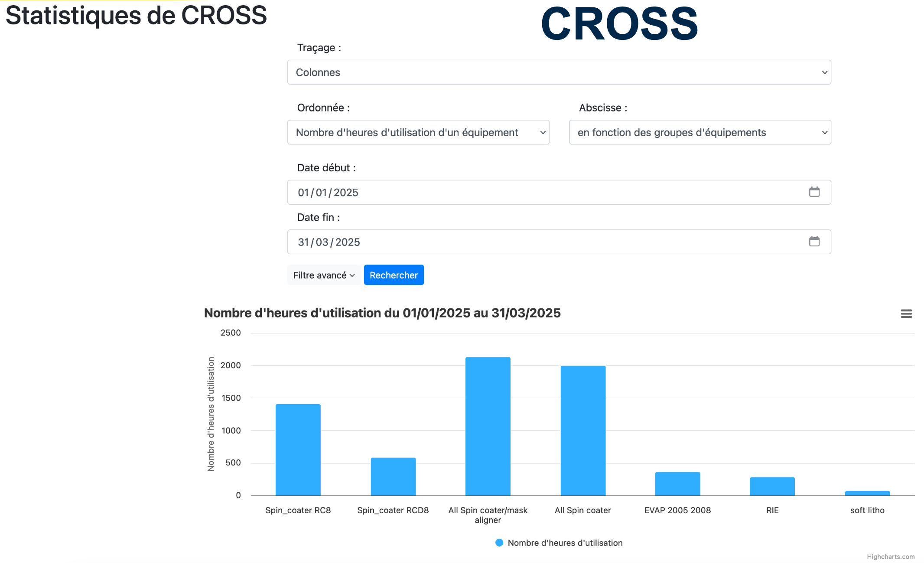
Task: Click the chart title Nombre d'heures d'utilisation du 01/01/2025
Action: coord(382,313)
